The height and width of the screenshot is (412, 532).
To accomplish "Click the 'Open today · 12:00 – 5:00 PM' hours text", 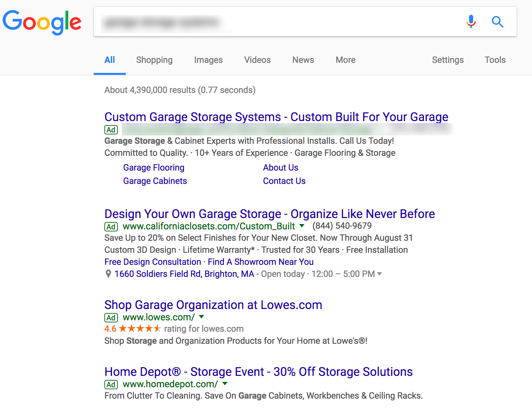I will pos(318,274).
